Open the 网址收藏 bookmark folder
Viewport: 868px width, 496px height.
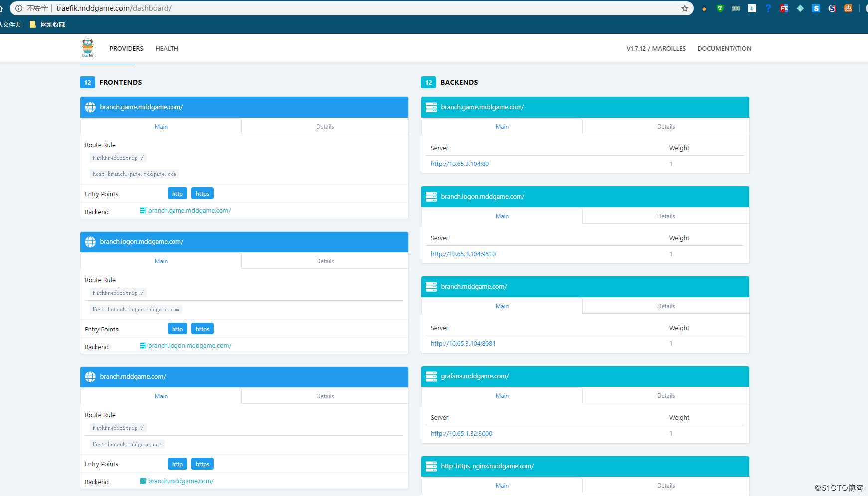click(x=47, y=24)
